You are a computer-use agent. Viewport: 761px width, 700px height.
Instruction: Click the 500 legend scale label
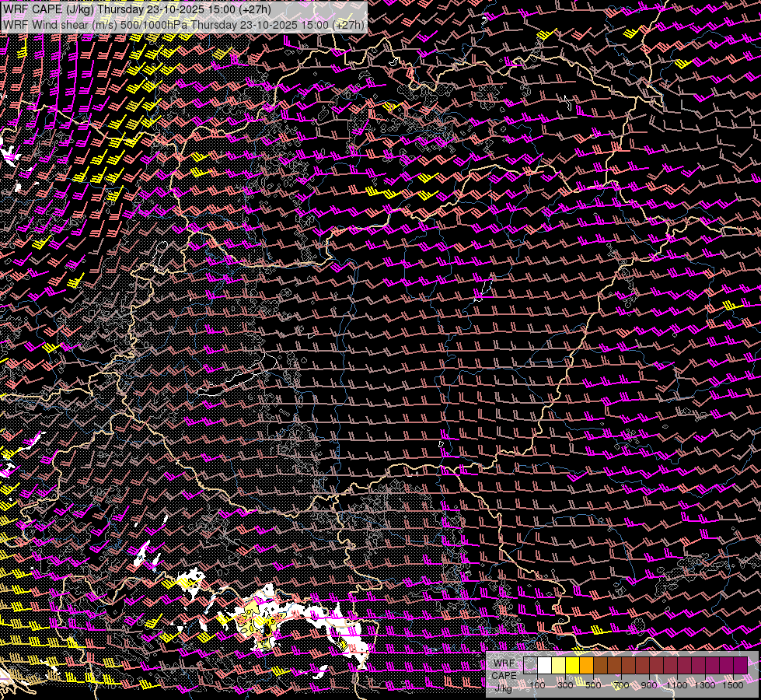click(593, 685)
